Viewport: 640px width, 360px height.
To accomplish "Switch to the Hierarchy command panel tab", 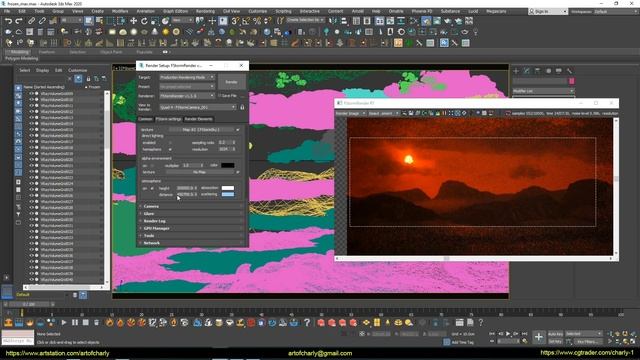I will click(x=538, y=71).
